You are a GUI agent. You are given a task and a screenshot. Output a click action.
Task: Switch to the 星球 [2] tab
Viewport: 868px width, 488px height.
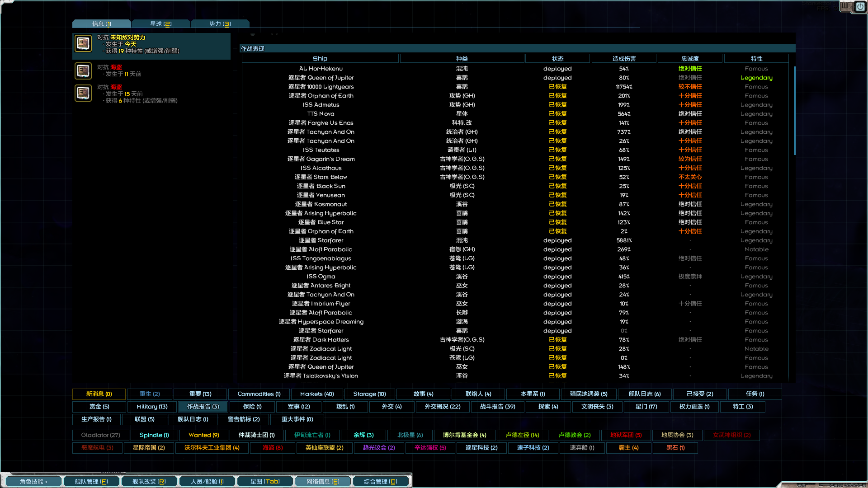pyautogui.click(x=160, y=23)
